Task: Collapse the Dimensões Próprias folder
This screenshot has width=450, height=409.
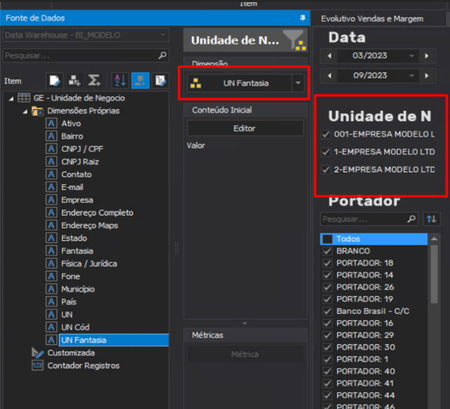Action: [25, 111]
